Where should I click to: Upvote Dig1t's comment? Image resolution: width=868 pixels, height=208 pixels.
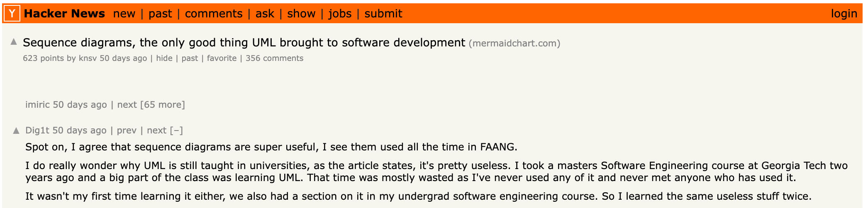point(16,131)
